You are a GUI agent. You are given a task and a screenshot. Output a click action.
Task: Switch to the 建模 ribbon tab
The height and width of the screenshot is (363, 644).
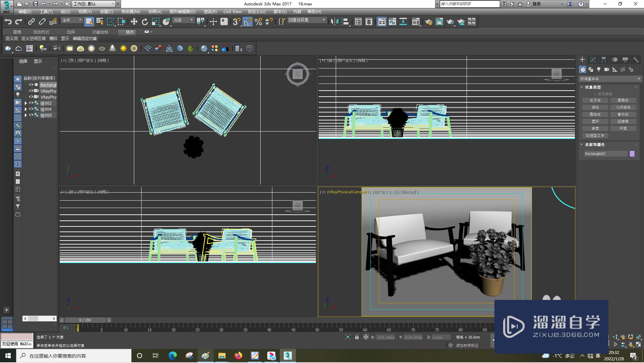coord(17,32)
